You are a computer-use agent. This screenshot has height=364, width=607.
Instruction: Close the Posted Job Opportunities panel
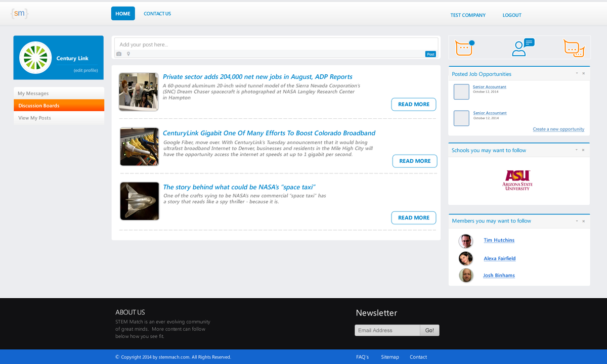click(583, 73)
